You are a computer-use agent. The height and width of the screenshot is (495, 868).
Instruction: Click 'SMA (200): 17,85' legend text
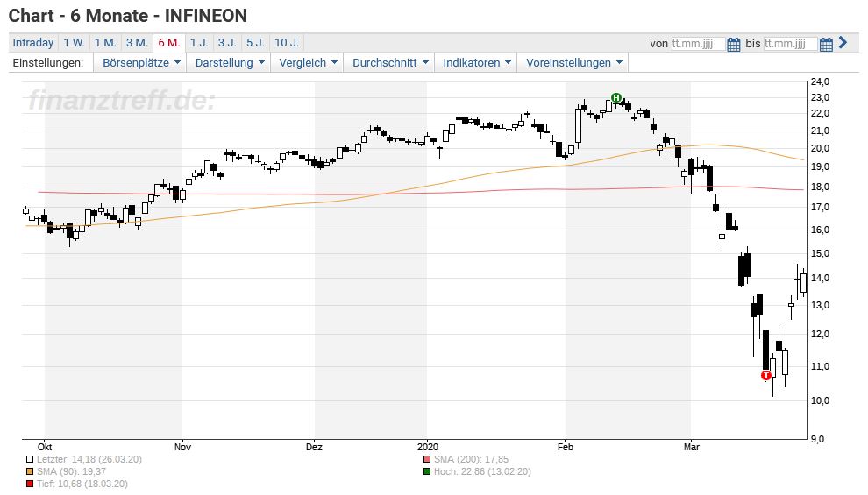coord(471,459)
